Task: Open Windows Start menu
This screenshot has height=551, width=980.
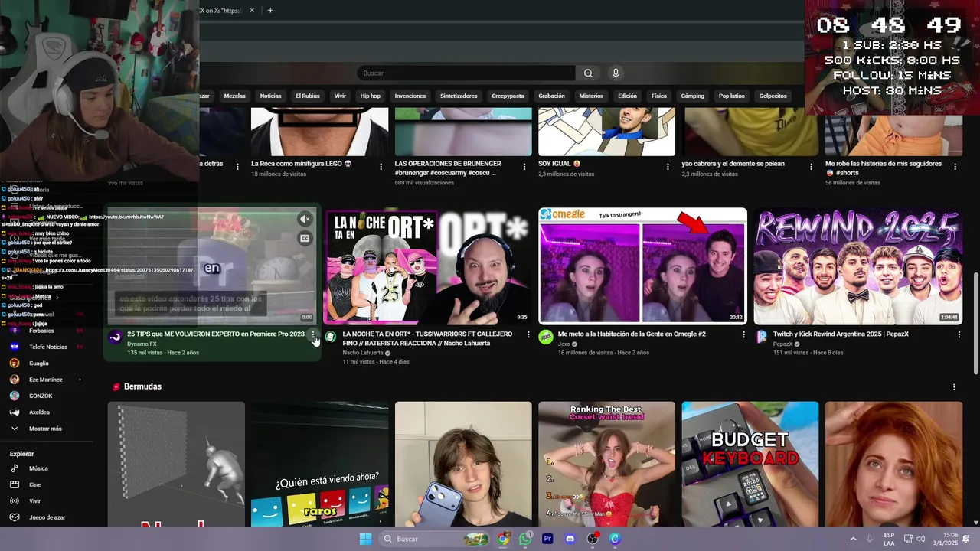Action: [365, 539]
